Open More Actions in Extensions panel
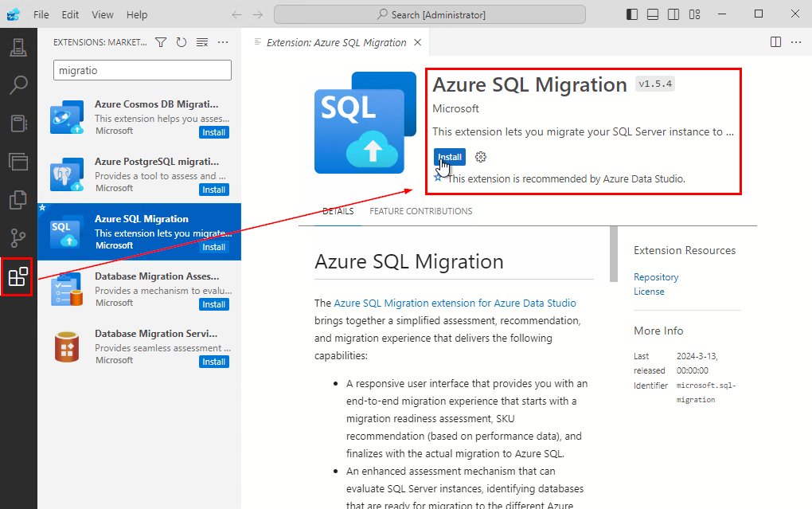The width and height of the screenshot is (812, 509). (x=222, y=42)
